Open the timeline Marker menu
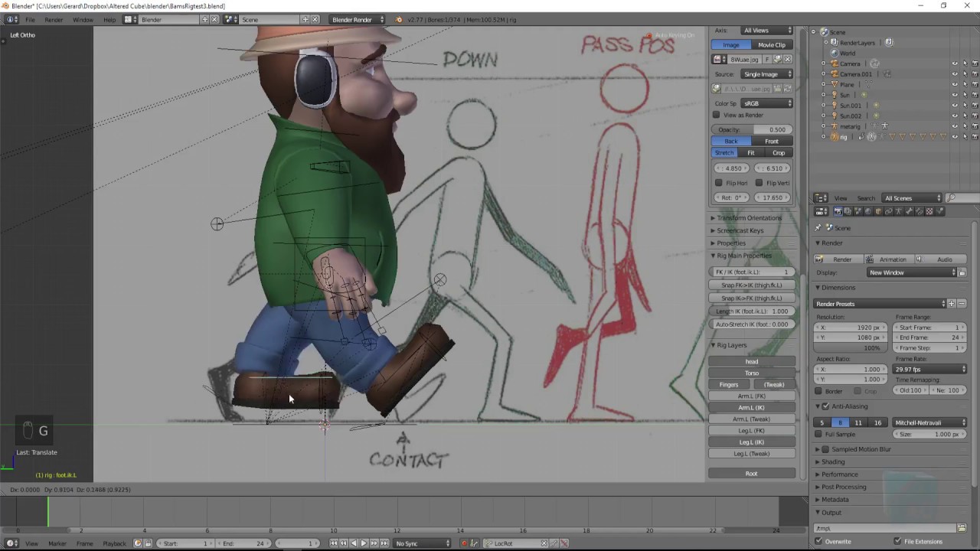Screen dimensions: 980x551 (x=57, y=543)
